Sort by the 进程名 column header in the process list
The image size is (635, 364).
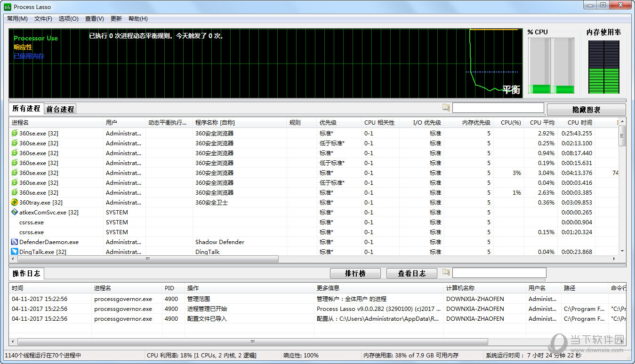[56, 123]
